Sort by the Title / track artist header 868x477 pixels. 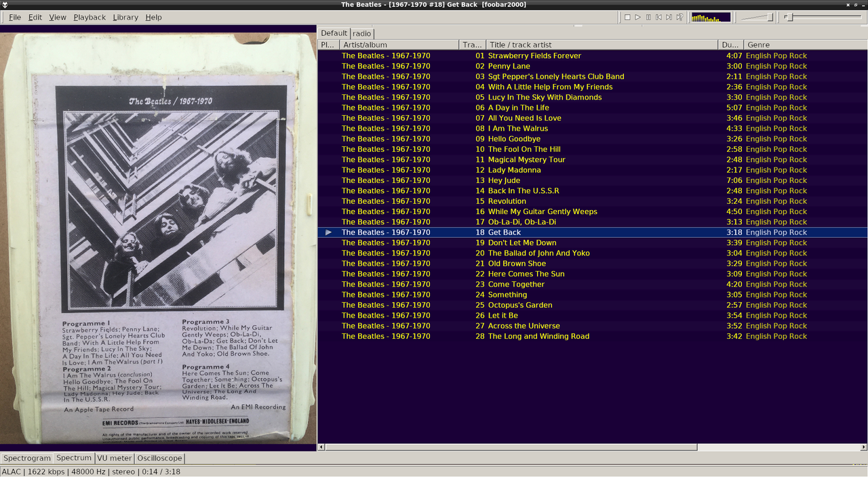point(601,45)
